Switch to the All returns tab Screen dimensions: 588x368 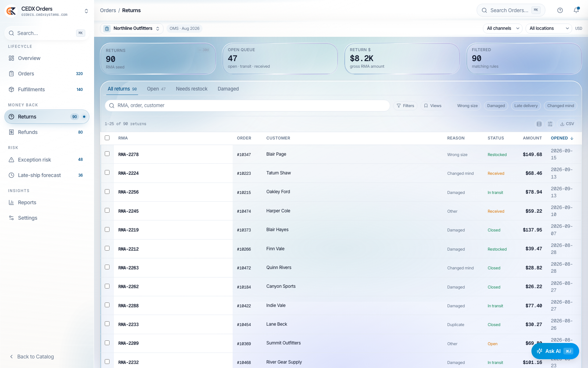point(122,89)
